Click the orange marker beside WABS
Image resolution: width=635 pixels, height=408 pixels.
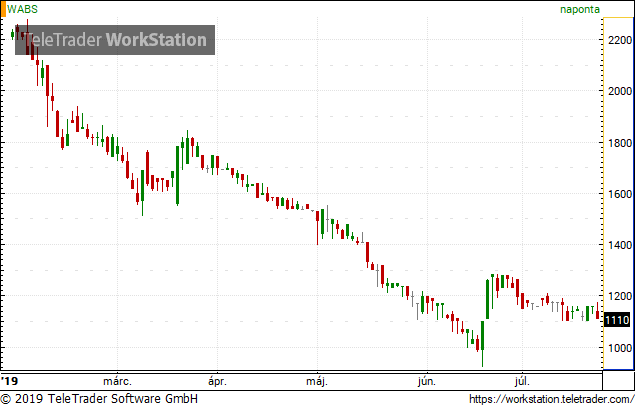pyautogui.click(x=3, y=9)
